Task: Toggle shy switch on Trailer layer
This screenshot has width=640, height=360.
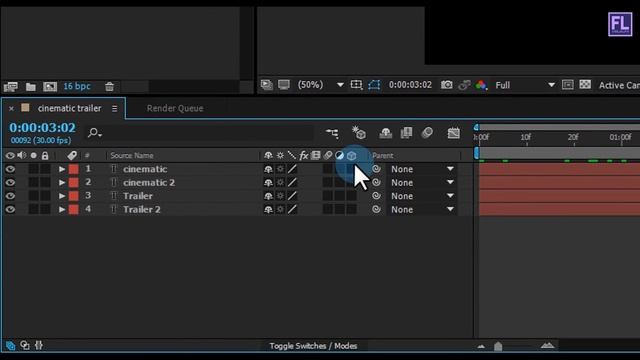Action: [268, 196]
